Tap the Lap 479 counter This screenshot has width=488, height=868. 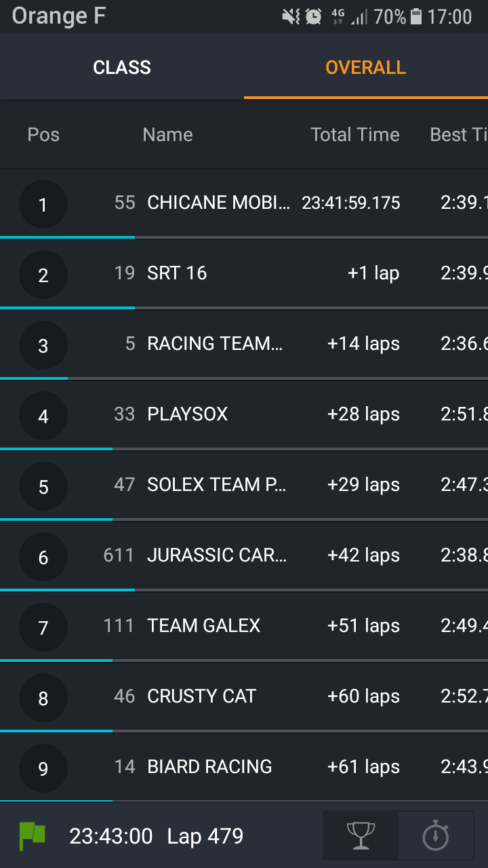coord(205,836)
